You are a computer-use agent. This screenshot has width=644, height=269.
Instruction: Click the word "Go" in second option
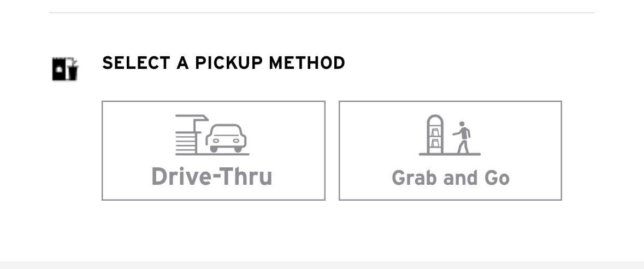497,178
